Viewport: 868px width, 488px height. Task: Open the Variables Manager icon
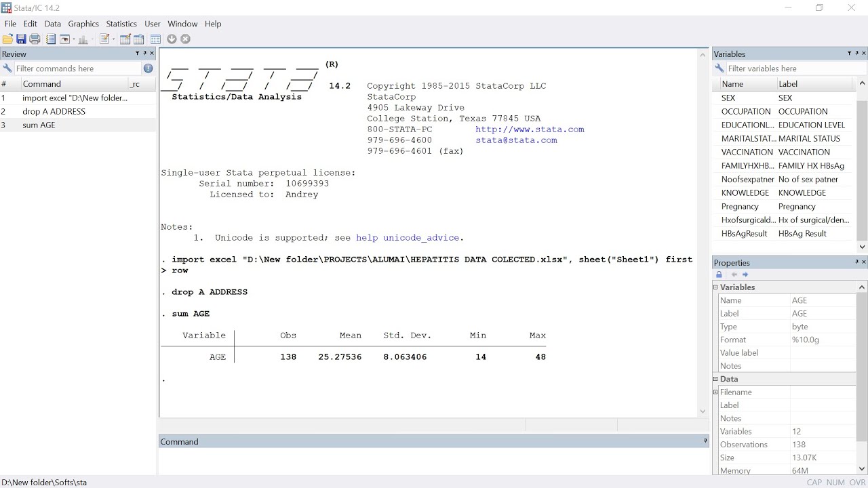(155, 39)
